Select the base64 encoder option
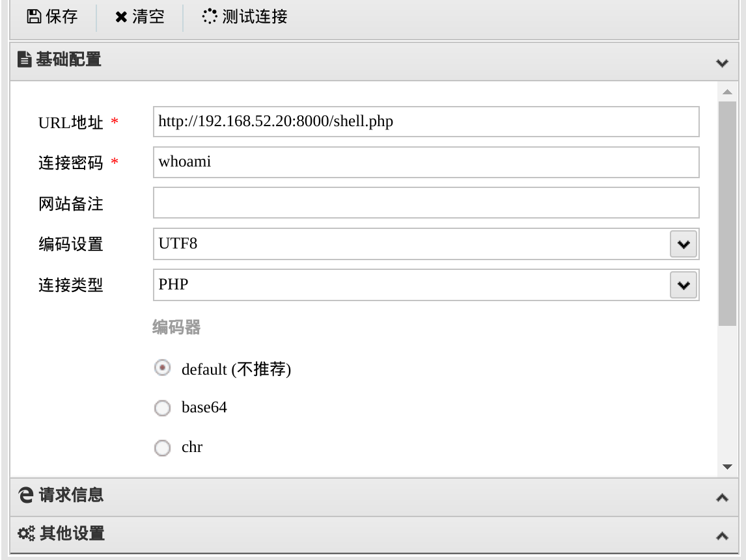The height and width of the screenshot is (560, 746). [x=161, y=408]
